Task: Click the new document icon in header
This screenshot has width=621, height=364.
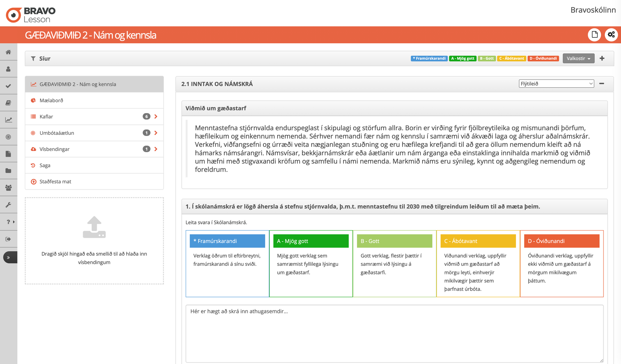Action: click(594, 35)
